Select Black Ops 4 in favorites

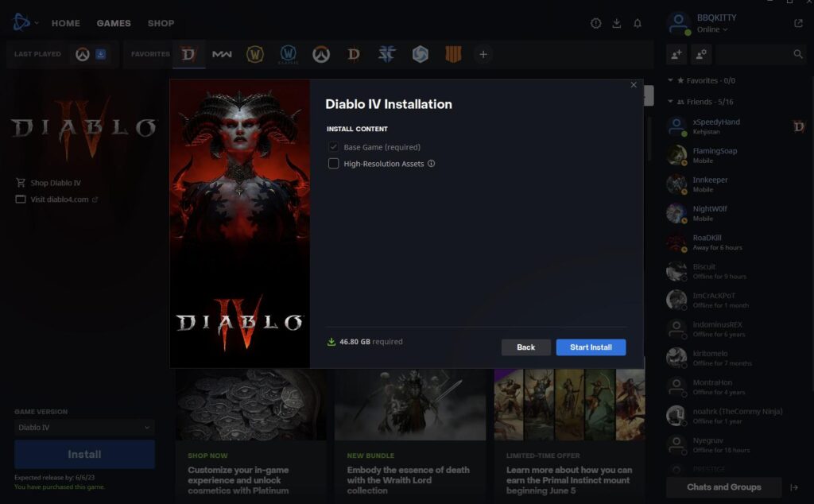tap(453, 54)
